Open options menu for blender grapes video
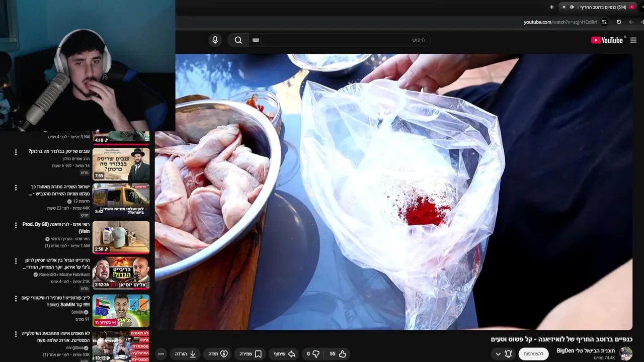The width and height of the screenshot is (644, 362). (16, 152)
